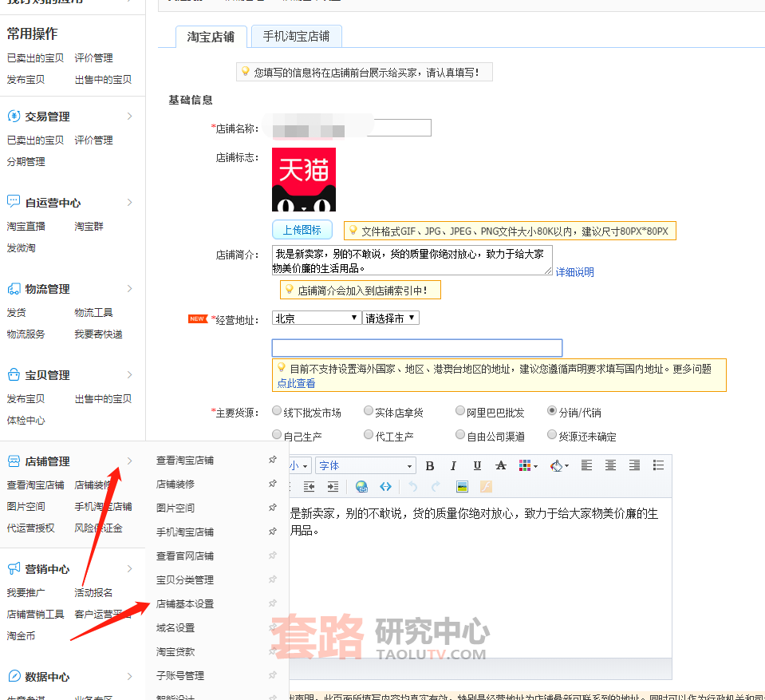Expand the 交易管理 sidebar section
This screenshot has width=765, height=700.
[129, 117]
